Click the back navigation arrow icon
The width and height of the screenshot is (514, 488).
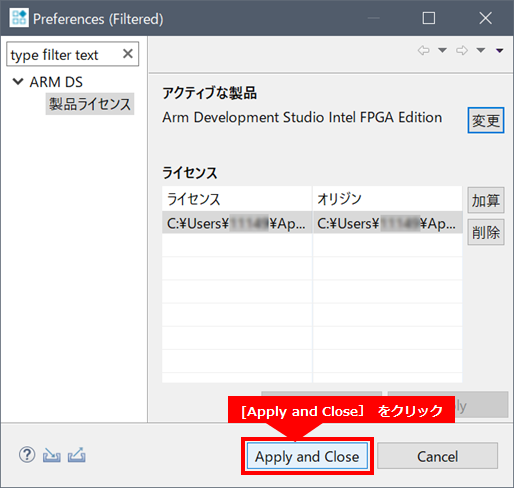424,51
